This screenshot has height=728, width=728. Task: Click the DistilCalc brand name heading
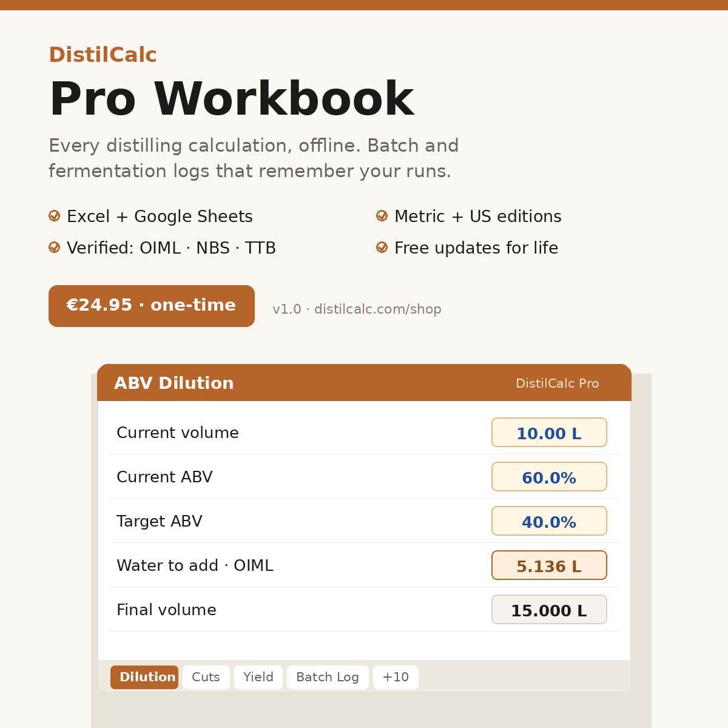(103, 55)
